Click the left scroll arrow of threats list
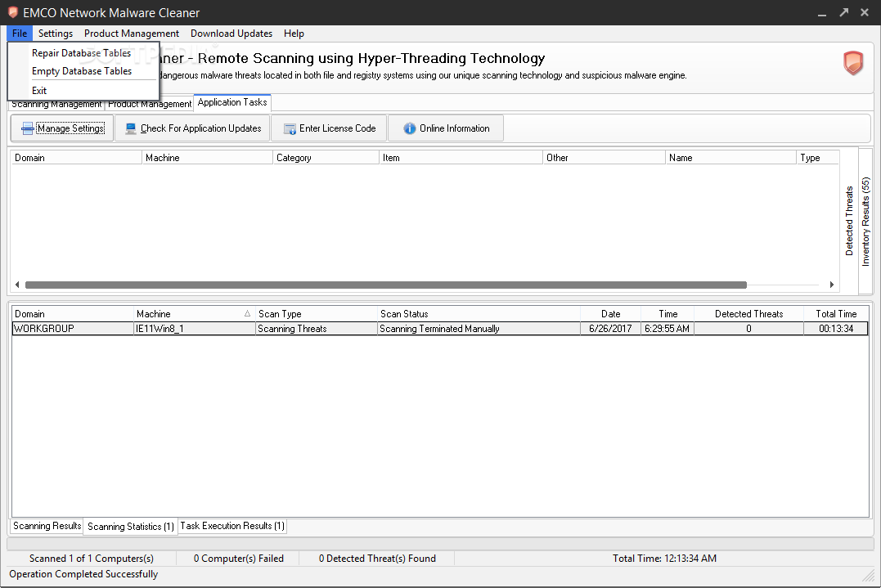The image size is (881, 588). (x=17, y=285)
